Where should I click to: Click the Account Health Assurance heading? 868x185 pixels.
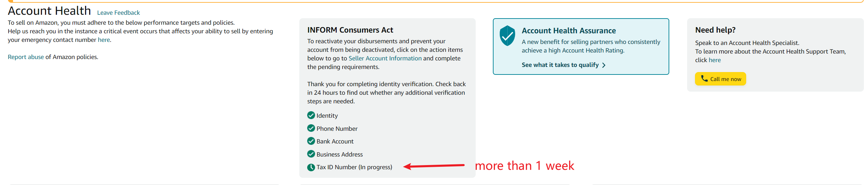569,31
